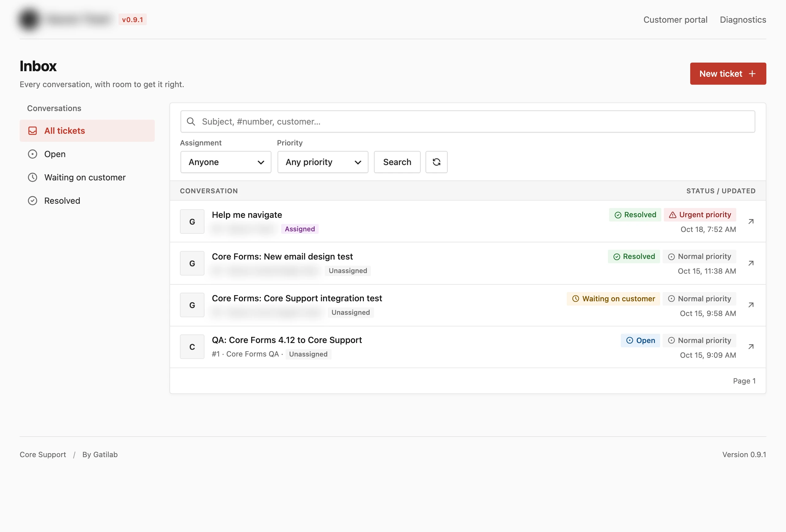This screenshot has width=786, height=532.
Task: Open ticket titled Help me navigate
Action: pyautogui.click(x=247, y=215)
